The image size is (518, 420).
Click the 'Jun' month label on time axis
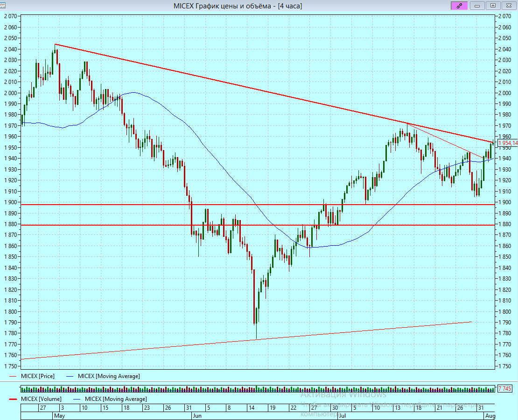[197, 416]
